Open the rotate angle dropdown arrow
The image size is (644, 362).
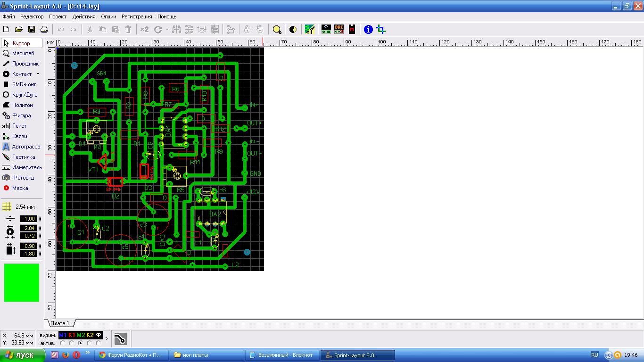coord(167,29)
